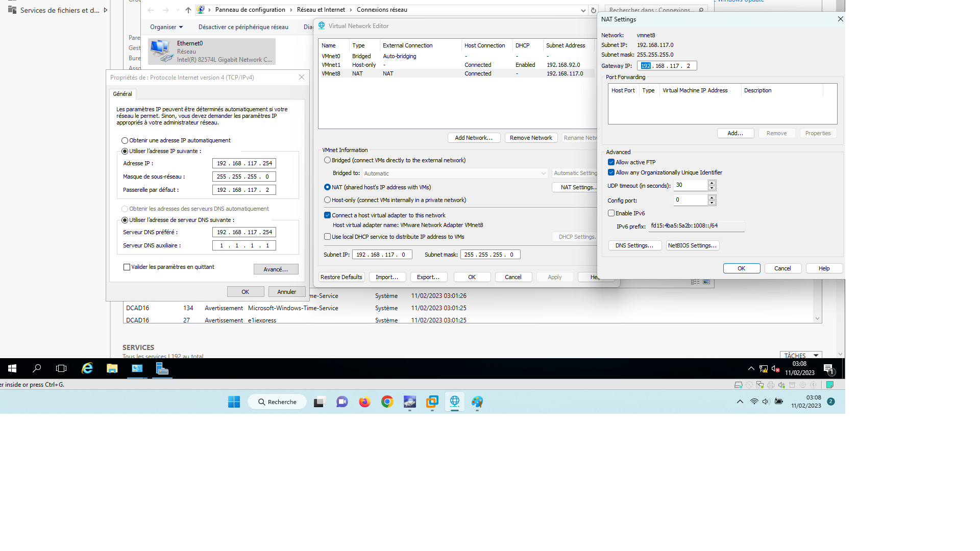Switch to Control Panel taskbar window
Screen dimensions: 980x551
(x=137, y=368)
